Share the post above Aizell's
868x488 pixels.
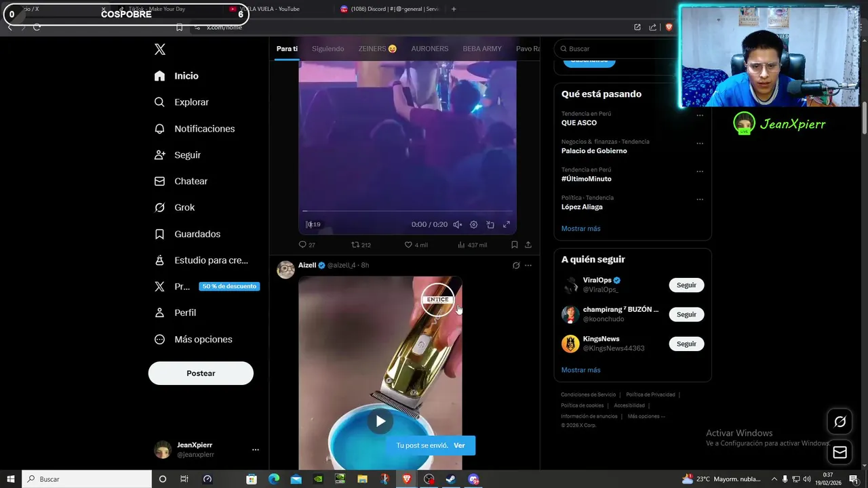pos(528,245)
